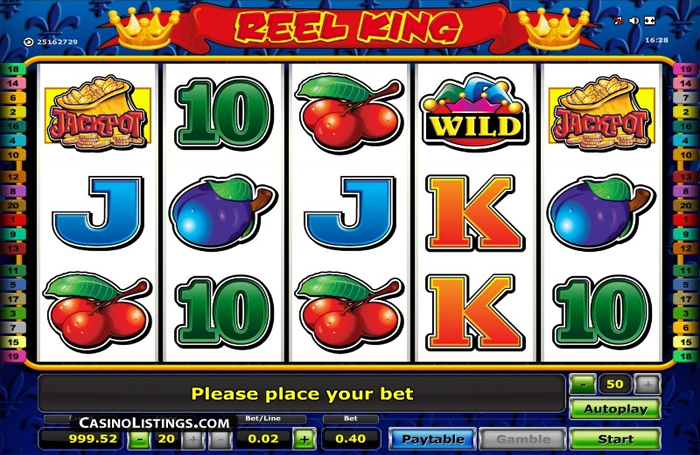
Task: Open the Paytable
Action: [433, 439]
